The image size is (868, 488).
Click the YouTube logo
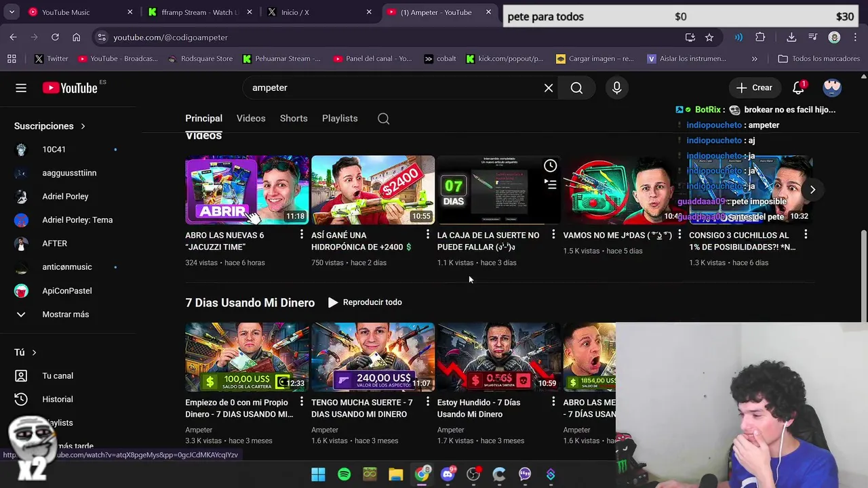pos(70,87)
